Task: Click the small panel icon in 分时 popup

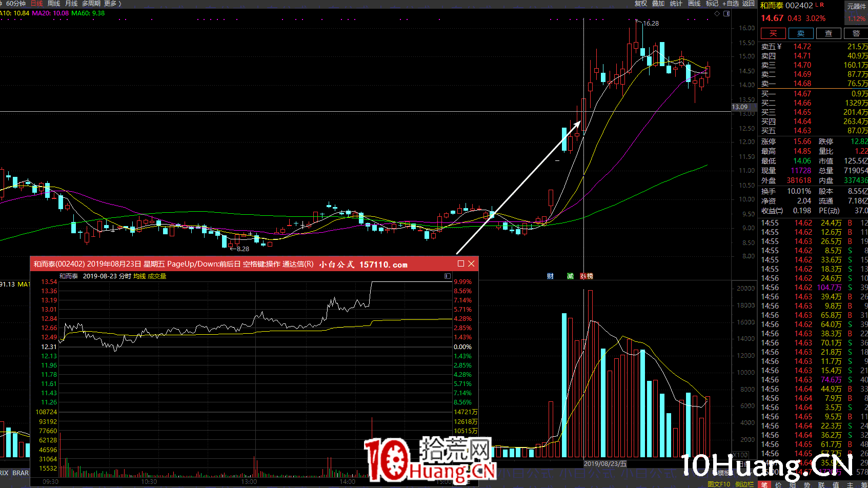Action: (448, 276)
